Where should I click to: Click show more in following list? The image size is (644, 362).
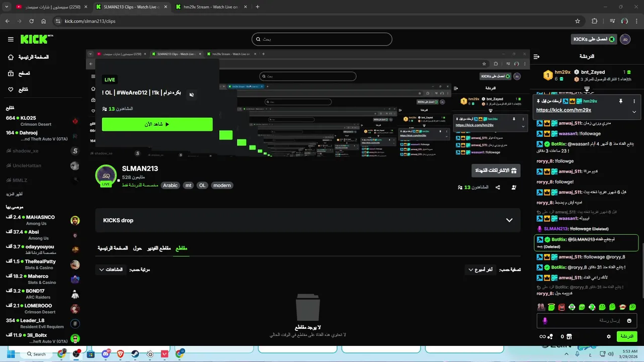[x=14, y=194]
